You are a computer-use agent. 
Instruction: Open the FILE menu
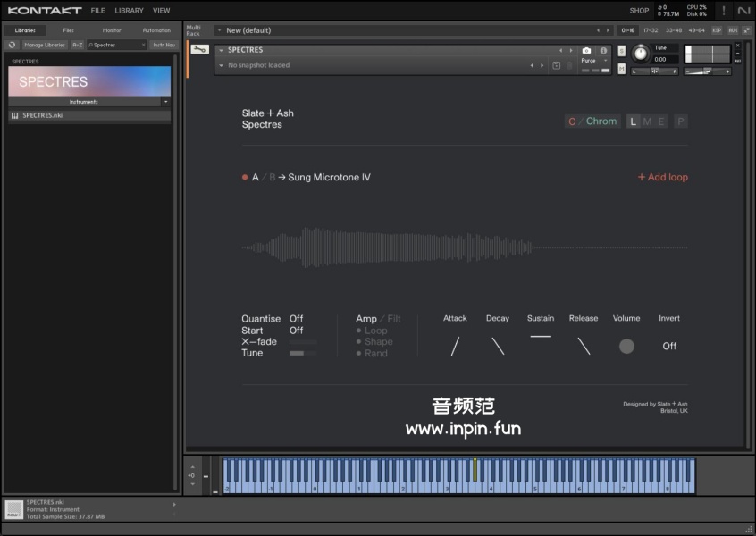pyautogui.click(x=97, y=11)
